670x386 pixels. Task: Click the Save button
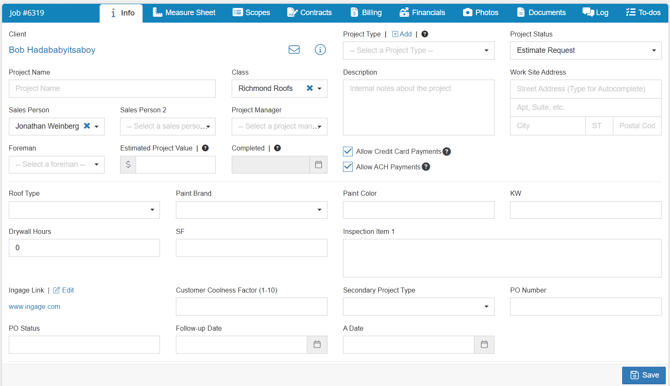644,375
